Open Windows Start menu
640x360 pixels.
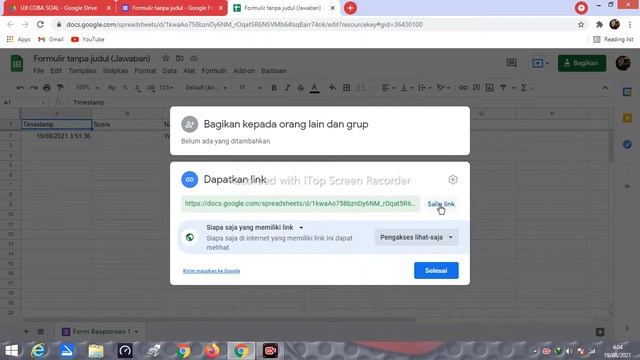tap(12, 351)
